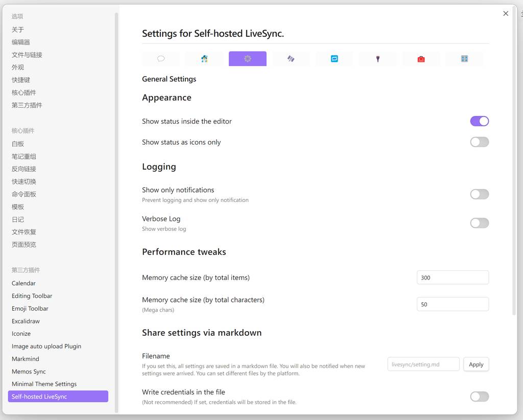Open the red toolbox hatch tab
This screenshot has width=523, height=420.
tap(421, 59)
